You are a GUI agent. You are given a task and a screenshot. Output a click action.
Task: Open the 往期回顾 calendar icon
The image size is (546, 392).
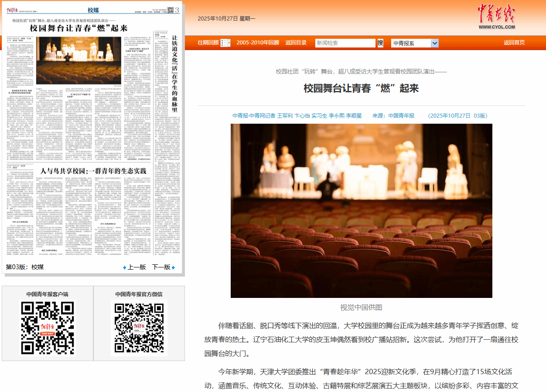pos(225,43)
